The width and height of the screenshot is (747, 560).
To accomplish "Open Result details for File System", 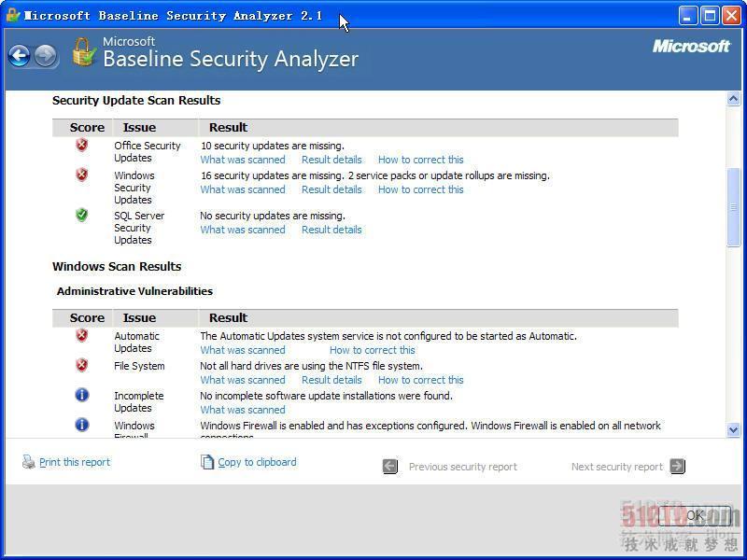I will [x=331, y=380].
